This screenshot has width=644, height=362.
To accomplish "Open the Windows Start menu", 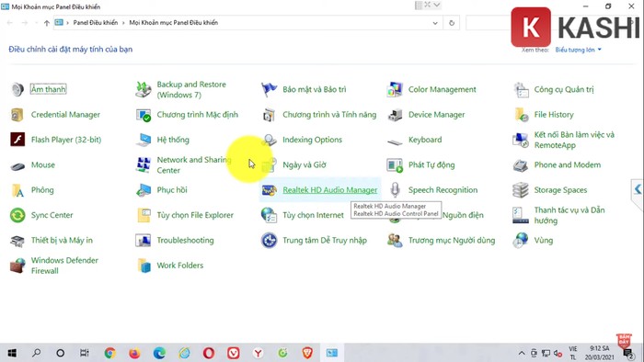I will [x=12, y=353].
